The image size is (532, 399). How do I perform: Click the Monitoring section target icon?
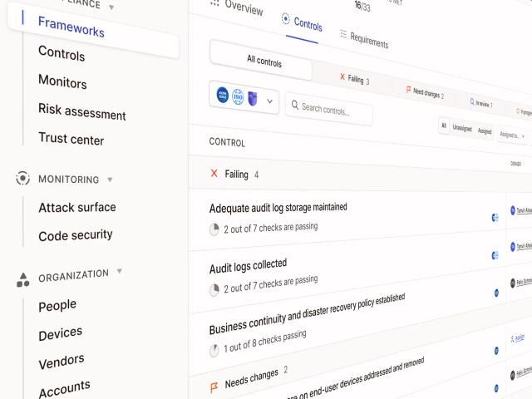tap(22, 178)
